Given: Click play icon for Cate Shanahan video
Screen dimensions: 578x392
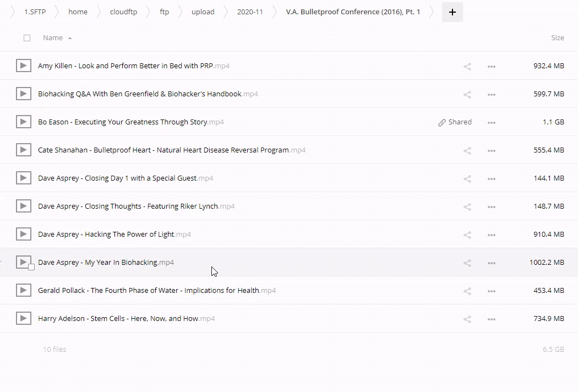Looking at the screenshot, I should click(23, 150).
